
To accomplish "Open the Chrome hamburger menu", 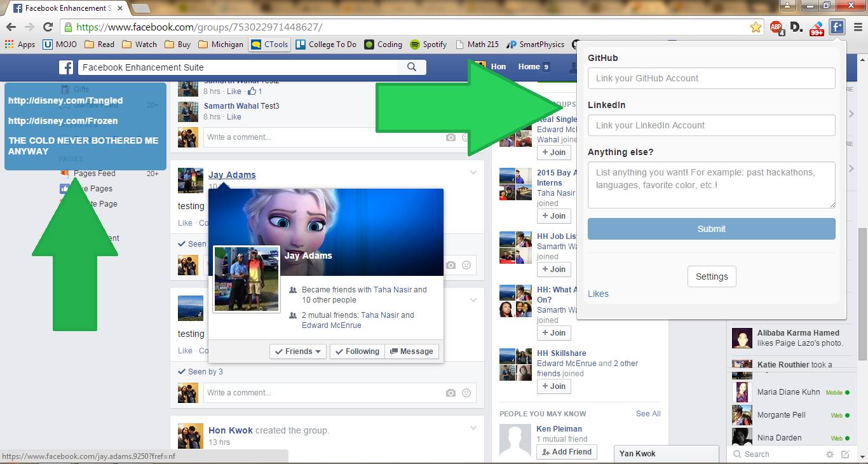I will point(857,27).
